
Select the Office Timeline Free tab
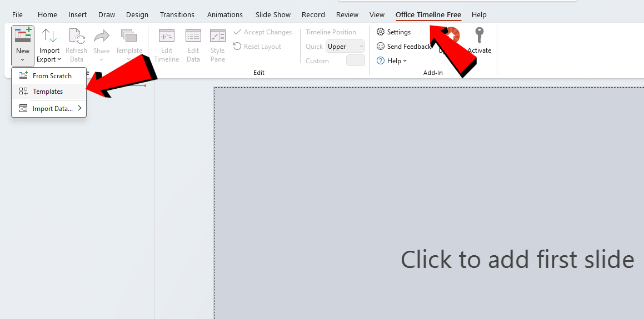[428, 15]
